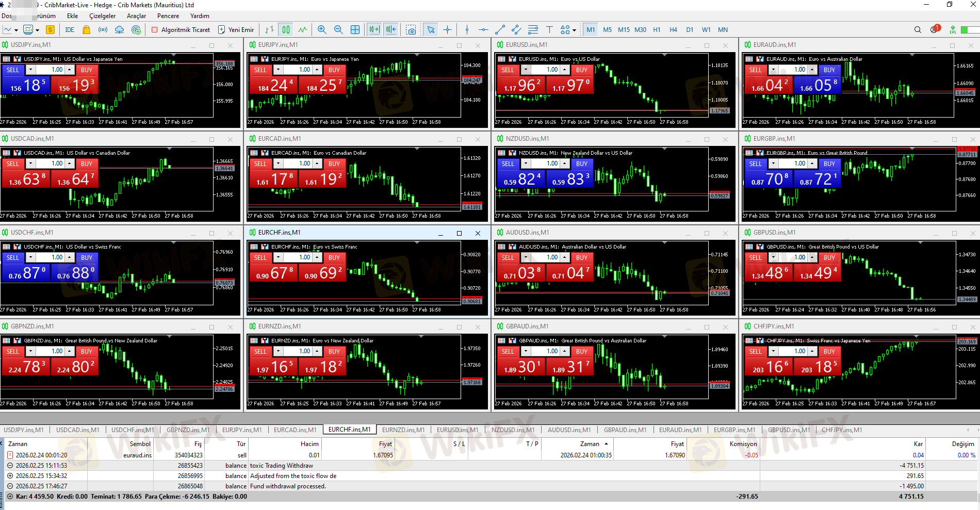Open the Ekle menu
Viewport: 980px width, 510px height.
[x=73, y=16]
